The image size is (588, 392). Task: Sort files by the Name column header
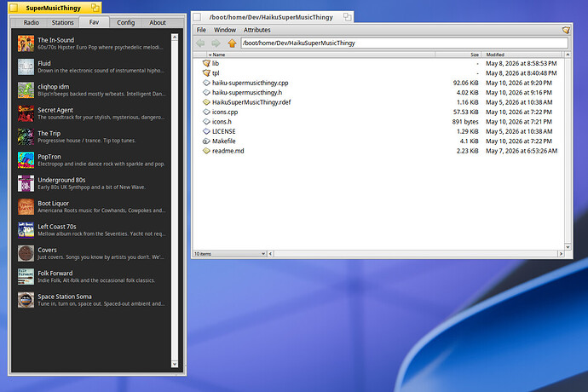(320, 55)
